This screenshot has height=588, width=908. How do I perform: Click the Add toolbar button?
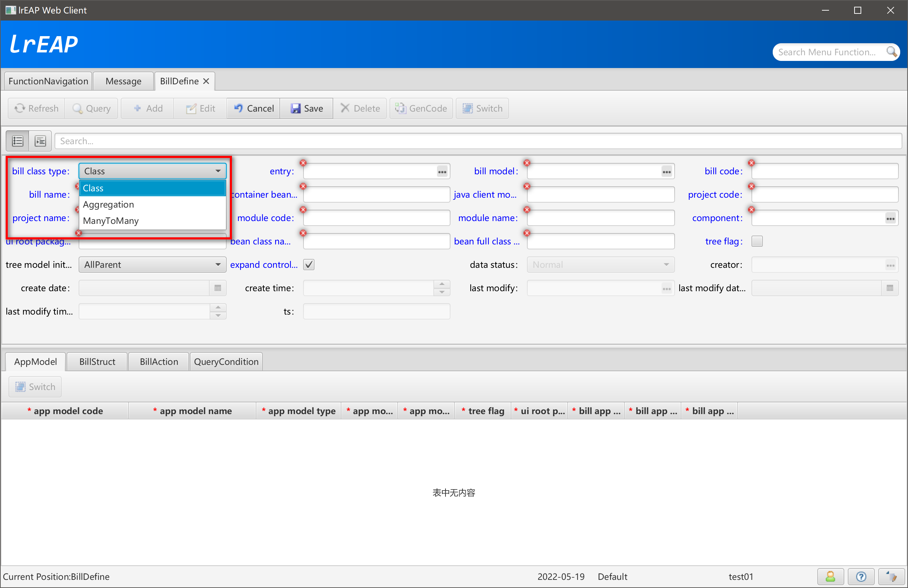tap(148, 108)
